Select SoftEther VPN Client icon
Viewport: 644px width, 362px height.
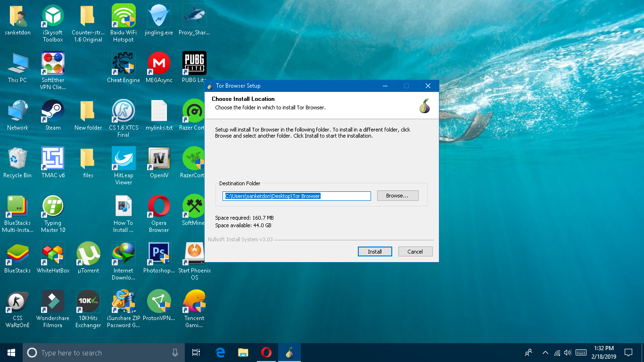pos(53,64)
